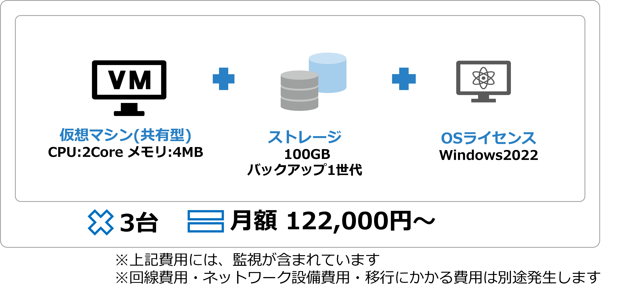Click the VM monitor icon
Viewport: 644px width, 297px height.
coord(129,88)
